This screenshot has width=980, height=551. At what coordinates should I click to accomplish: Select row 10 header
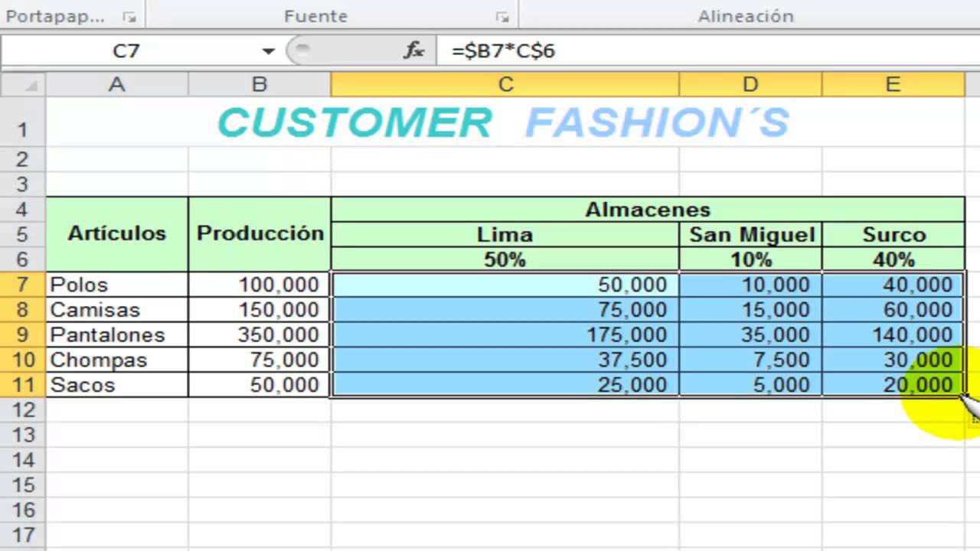(23, 360)
